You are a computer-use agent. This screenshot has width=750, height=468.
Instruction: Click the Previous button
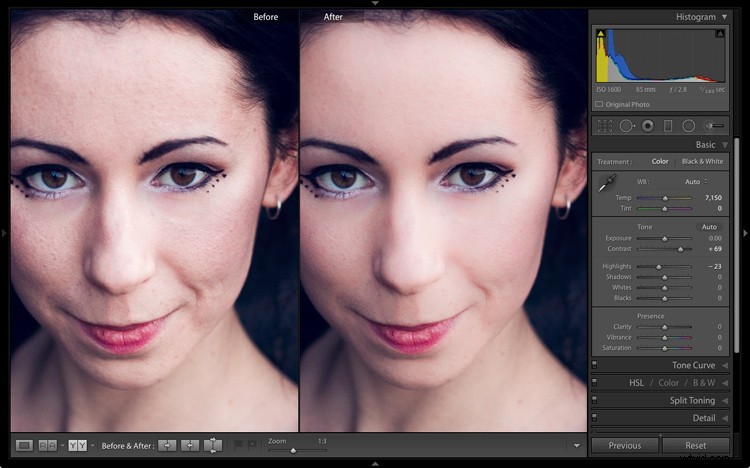[625, 446]
